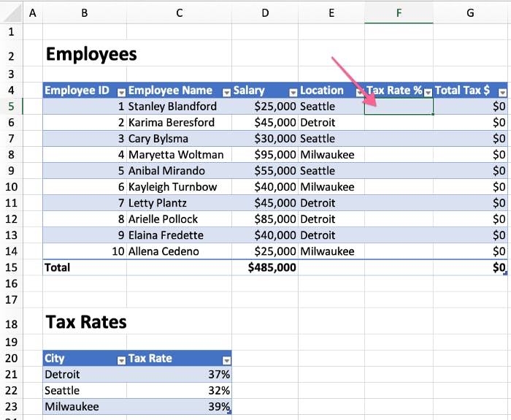Select row 15 header

click(x=11, y=267)
